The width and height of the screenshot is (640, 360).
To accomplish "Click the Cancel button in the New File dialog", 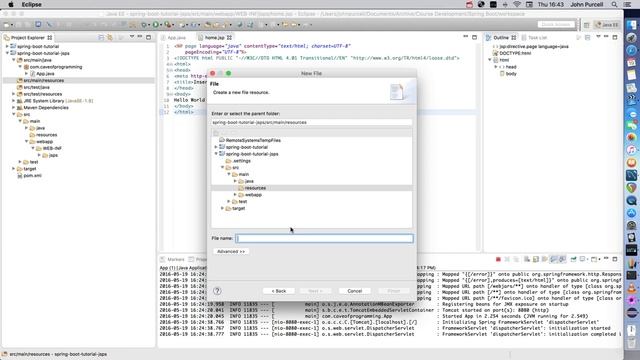I will (x=355, y=291).
